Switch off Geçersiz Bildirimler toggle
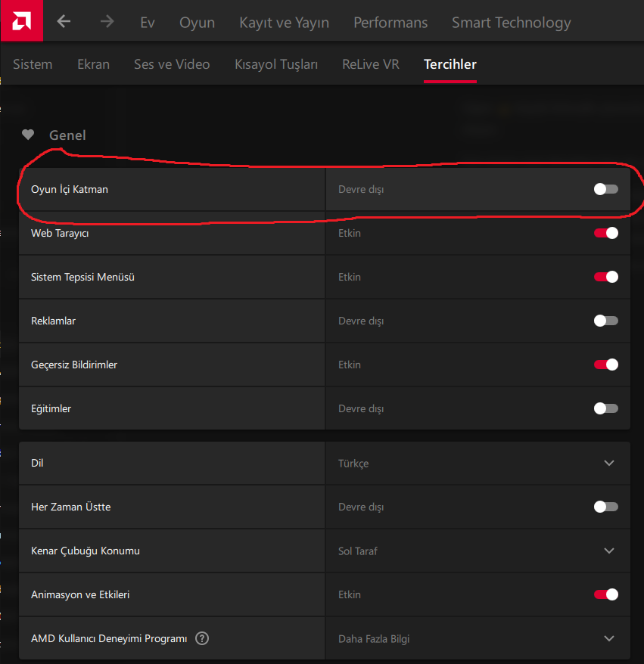The width and height of the screenshot is (644, 664). (606, 365)
